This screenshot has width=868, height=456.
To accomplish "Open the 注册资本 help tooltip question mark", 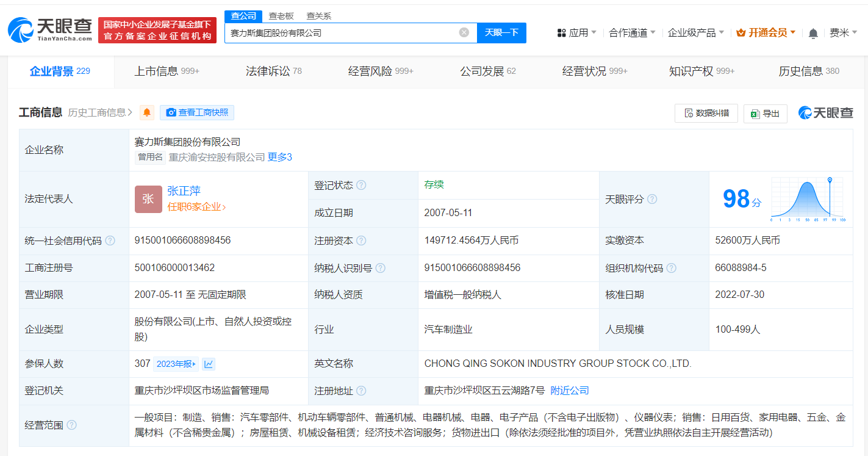I will [x=362, y=241].
